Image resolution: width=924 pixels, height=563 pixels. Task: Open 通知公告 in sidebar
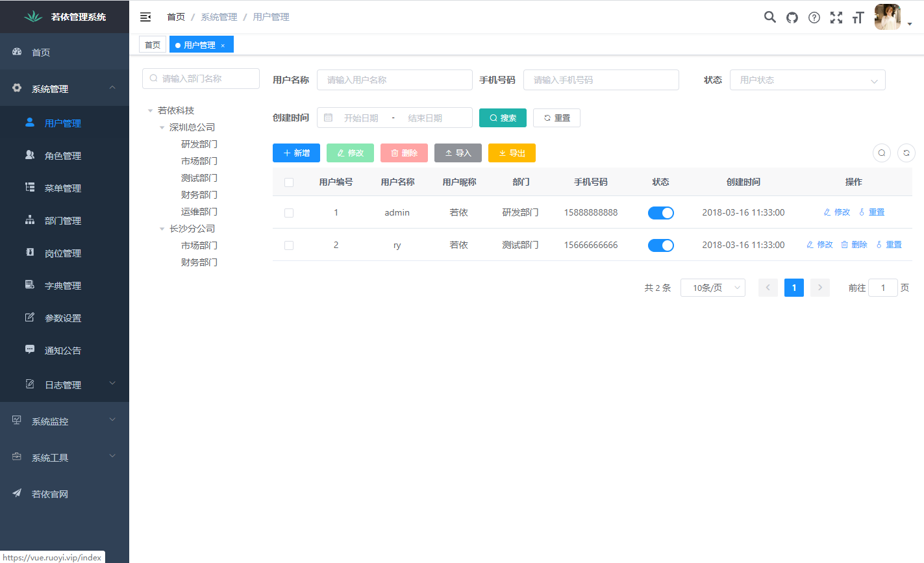pos(64,351)
